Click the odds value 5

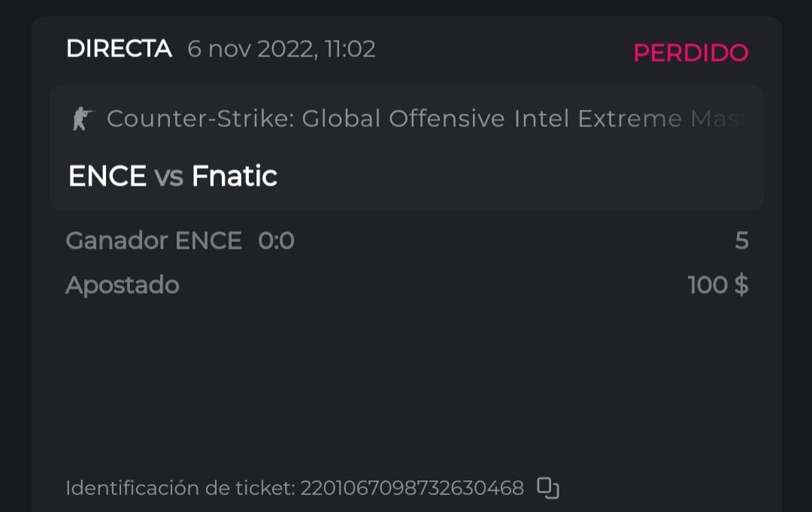pos(741,241)
